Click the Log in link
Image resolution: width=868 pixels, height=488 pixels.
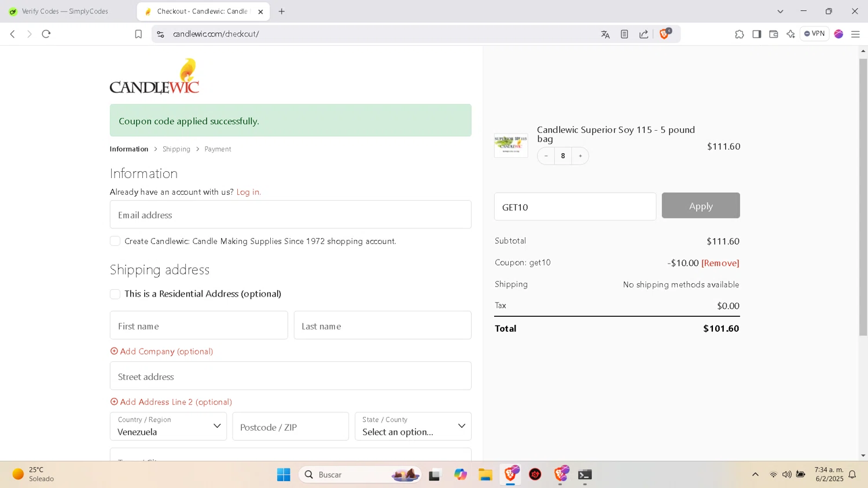248,192
